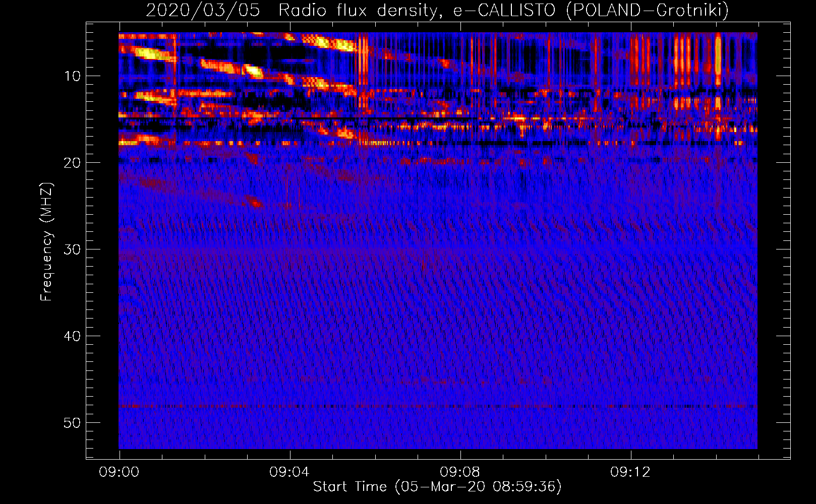Screen dimensions: 816x504
Task: Click the 50 MHz frequency tick label
Action: click(72, 423)
